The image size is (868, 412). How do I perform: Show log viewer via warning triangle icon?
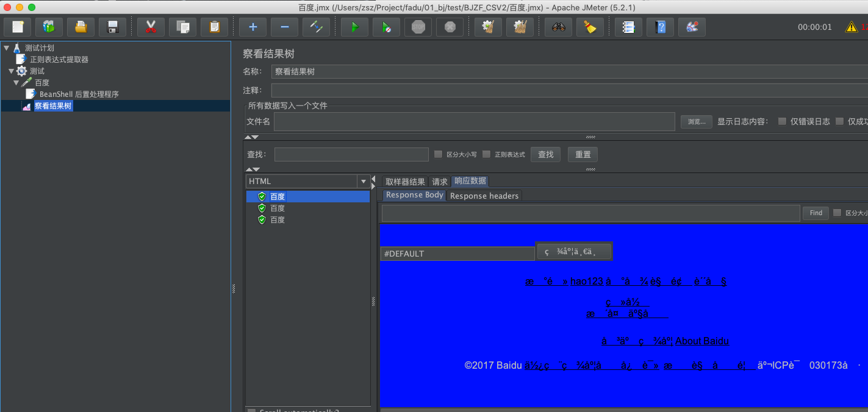point(851,27)
